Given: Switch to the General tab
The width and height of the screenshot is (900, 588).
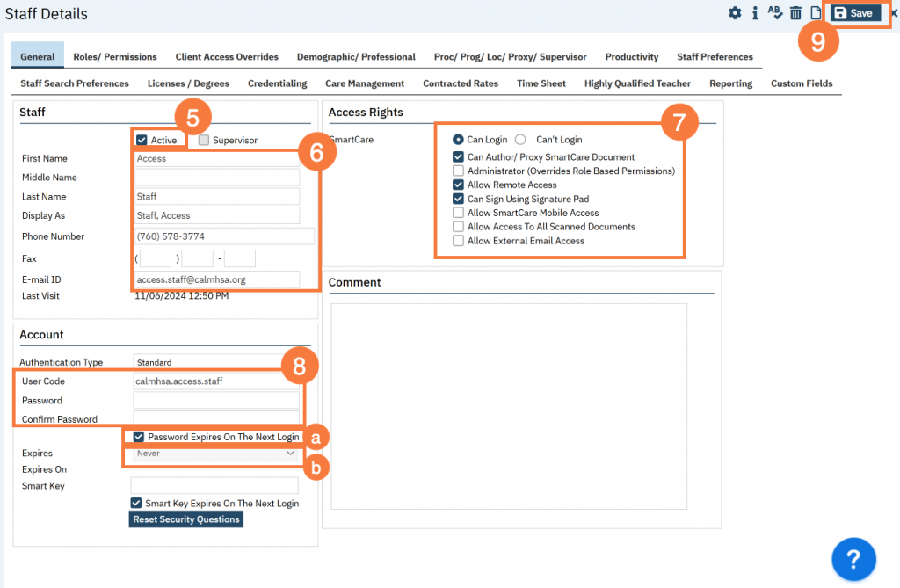Looking at the screenshot, I should [37, 56].
